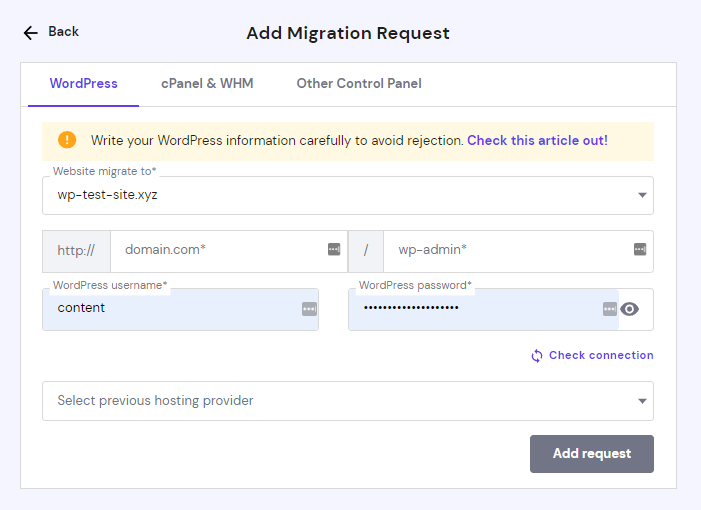Image resolution: width=701 pixels, height=510 pixels.
Task: Open the Other Control Panel tab
Action: click(x=359, y=84)
